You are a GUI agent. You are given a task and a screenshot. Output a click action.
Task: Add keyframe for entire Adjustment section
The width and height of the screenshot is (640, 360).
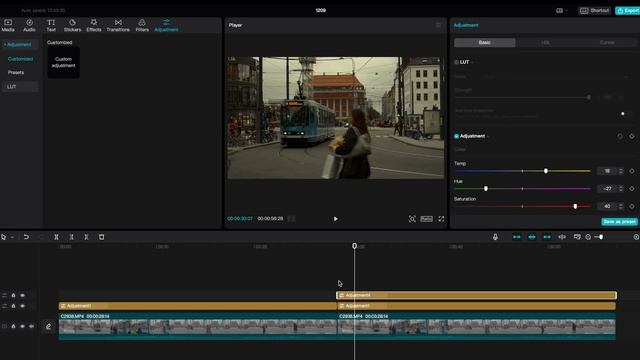pyautogui.click(x=632, y=136)
